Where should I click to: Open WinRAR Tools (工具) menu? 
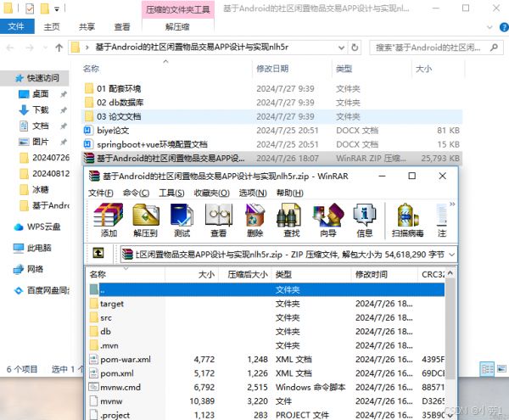(171, 193)
